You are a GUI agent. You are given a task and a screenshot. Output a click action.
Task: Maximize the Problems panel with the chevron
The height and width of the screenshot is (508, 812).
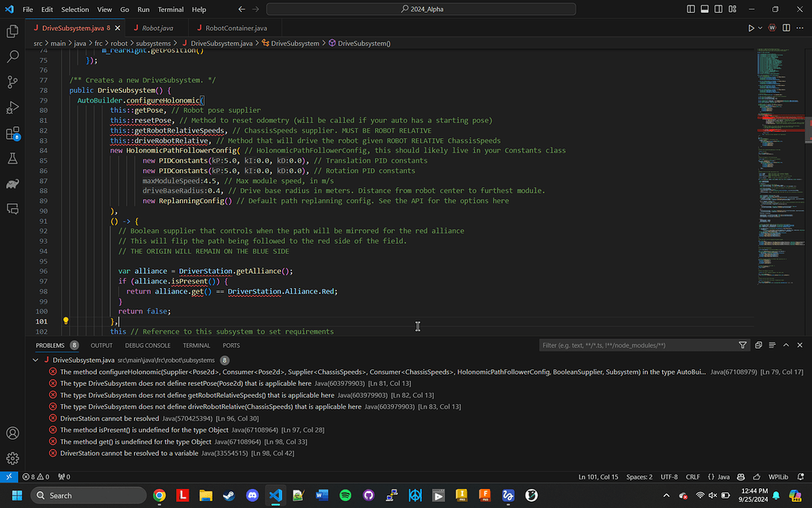click(786, 344)
